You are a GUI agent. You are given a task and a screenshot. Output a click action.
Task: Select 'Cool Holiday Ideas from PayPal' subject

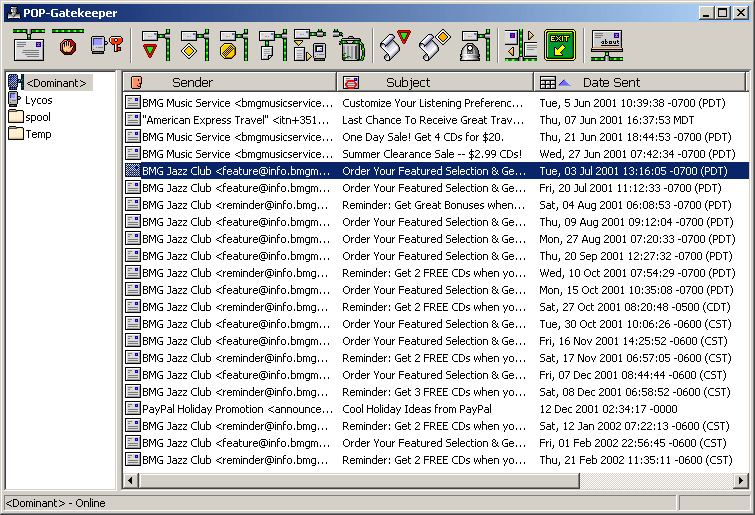[417, 409]
